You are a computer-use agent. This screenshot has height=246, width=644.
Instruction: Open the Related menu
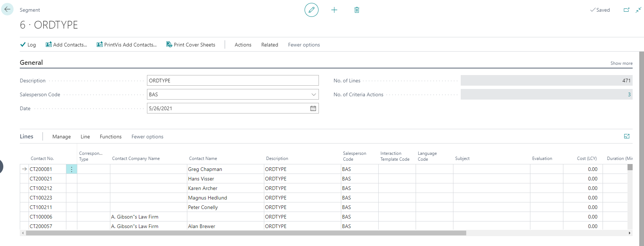pos(270,45)
